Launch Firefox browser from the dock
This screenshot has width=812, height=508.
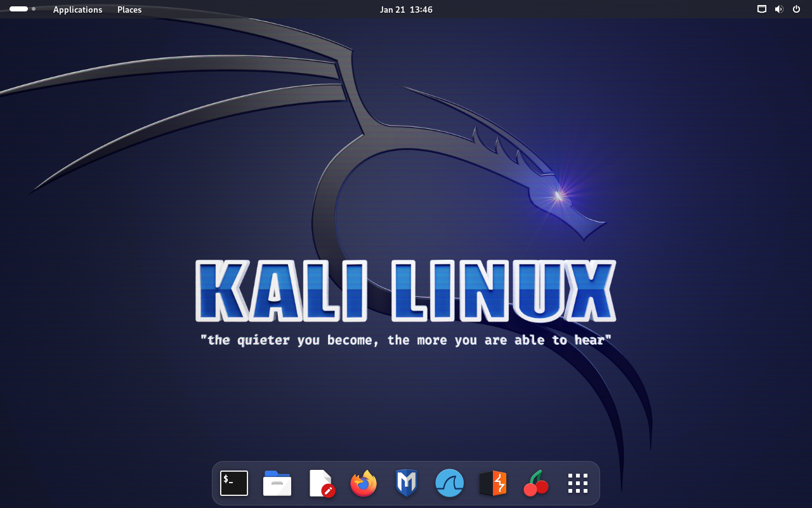(x=363, y=483)
